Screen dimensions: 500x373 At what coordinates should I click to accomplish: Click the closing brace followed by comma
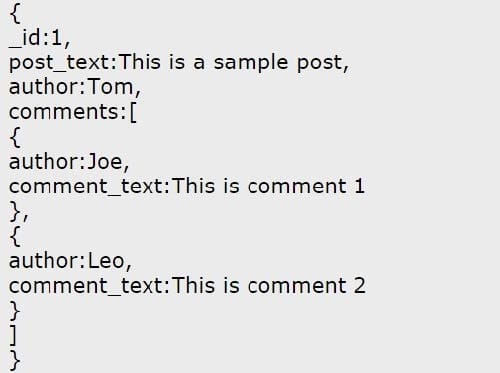19,212
